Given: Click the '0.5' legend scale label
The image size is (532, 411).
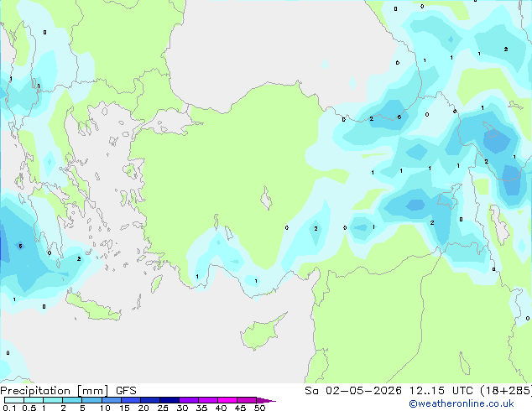Looking at the screenshot, I should click(x=29, y=408).
